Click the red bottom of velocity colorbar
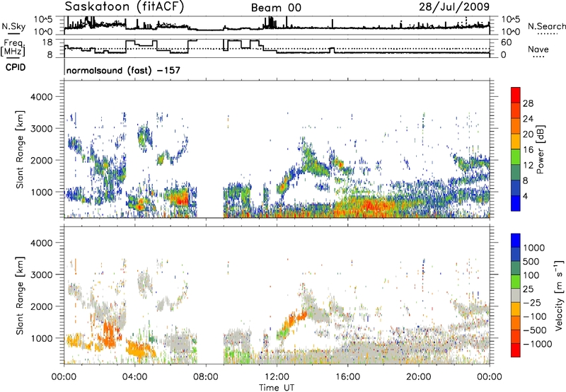566x392 pixels. (x=516, y=350)
